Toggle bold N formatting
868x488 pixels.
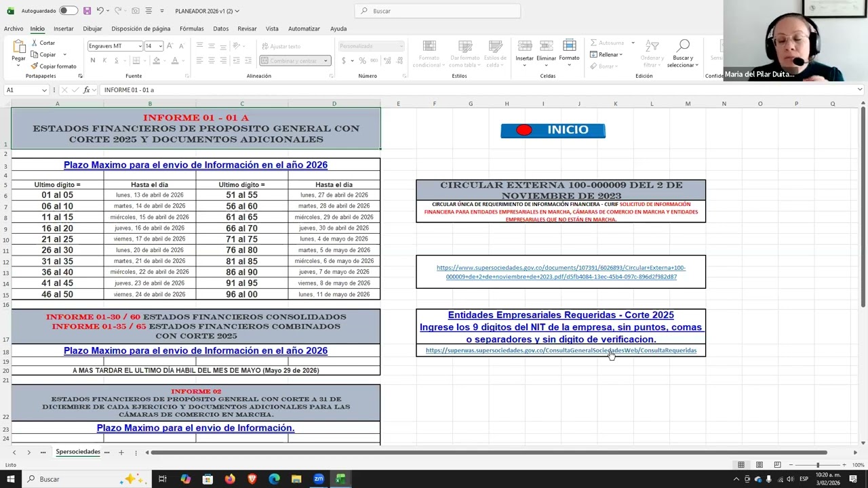(x=93, y=60)
